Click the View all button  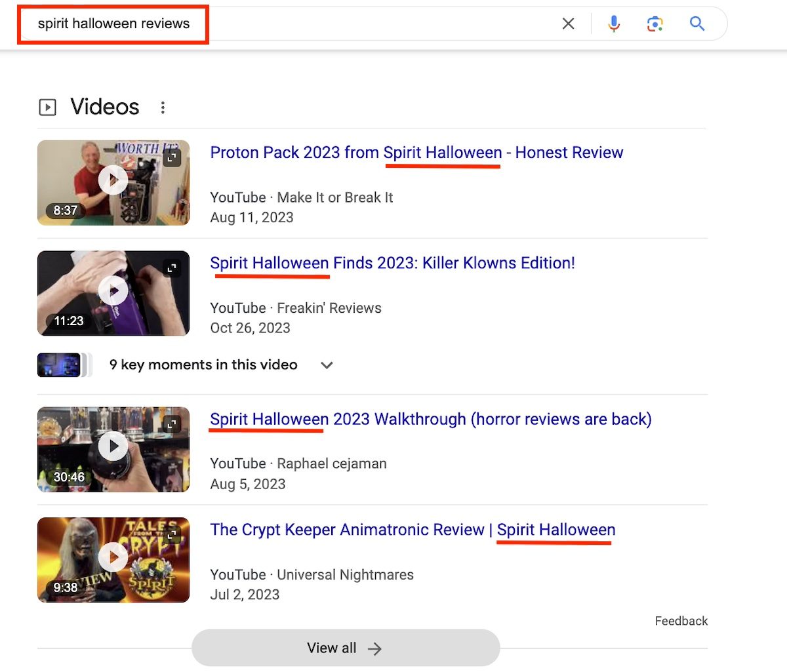coord(346,648)
